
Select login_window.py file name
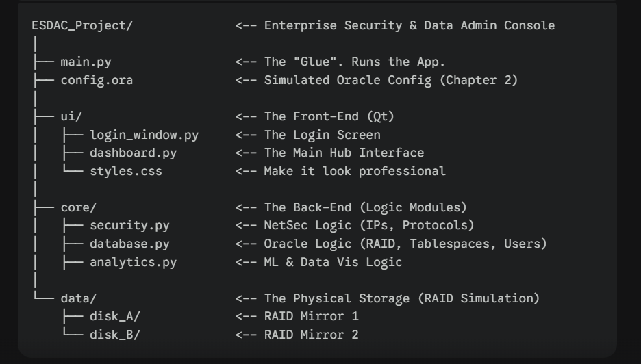click(x=144, y=135)
